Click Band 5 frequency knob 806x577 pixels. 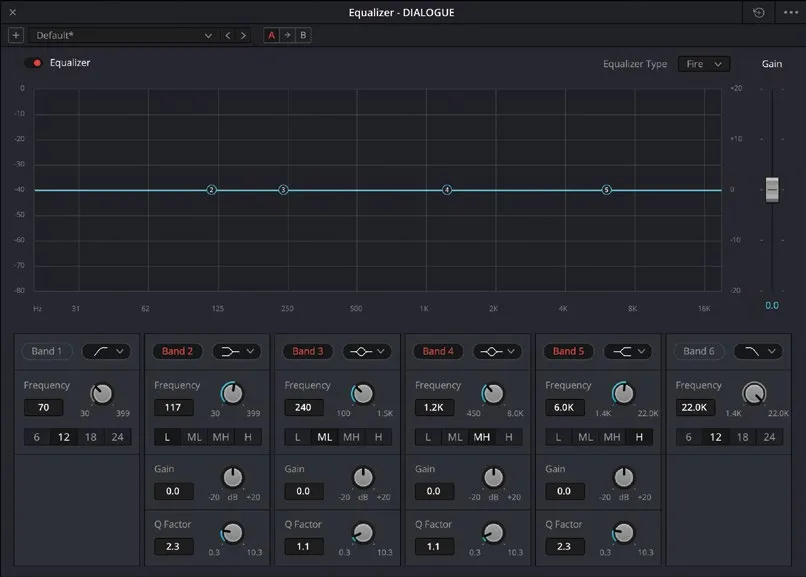point(624,394)
